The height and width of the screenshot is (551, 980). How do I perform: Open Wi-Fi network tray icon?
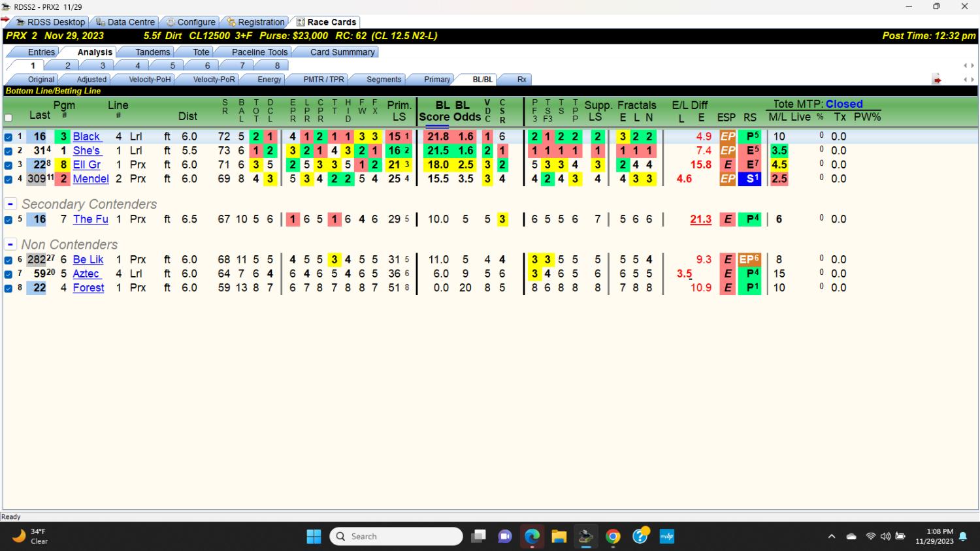point(870,537)
